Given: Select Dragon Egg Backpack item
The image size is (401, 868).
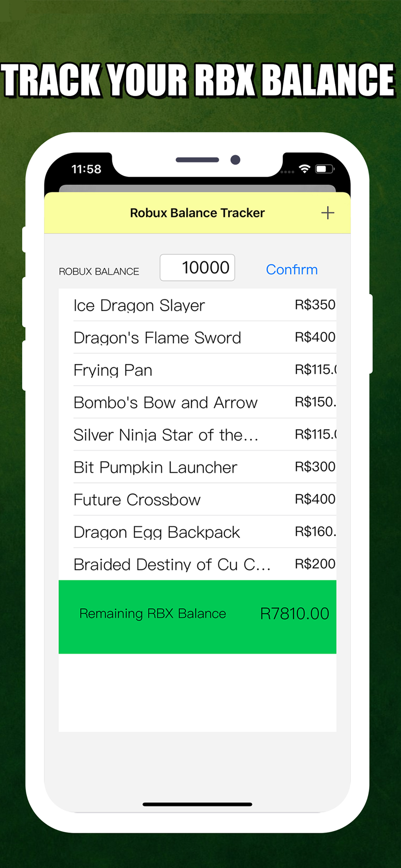Looking at the screenshot, I should [x=197, y=532].
